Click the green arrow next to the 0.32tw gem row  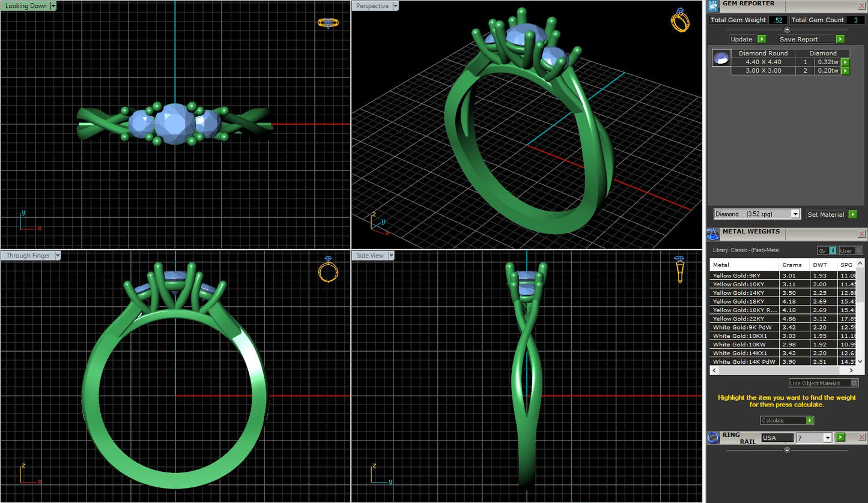click(846, 62)
